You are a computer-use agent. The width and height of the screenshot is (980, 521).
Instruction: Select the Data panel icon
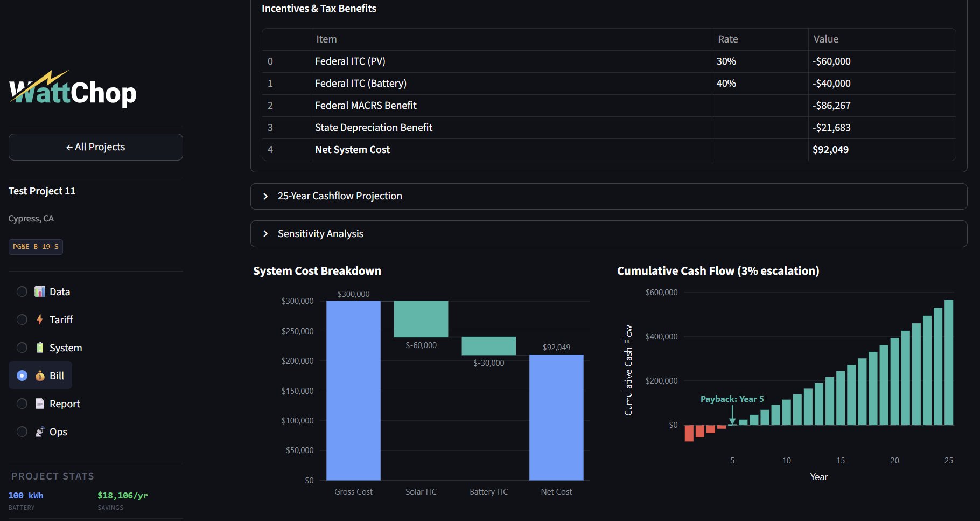pos(39,291)
